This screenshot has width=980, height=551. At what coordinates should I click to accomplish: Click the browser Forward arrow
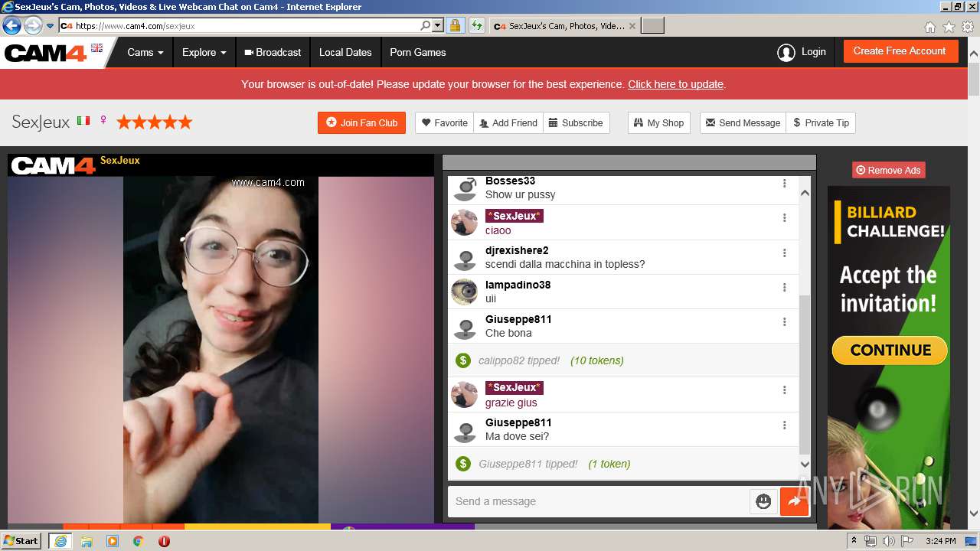33,26
